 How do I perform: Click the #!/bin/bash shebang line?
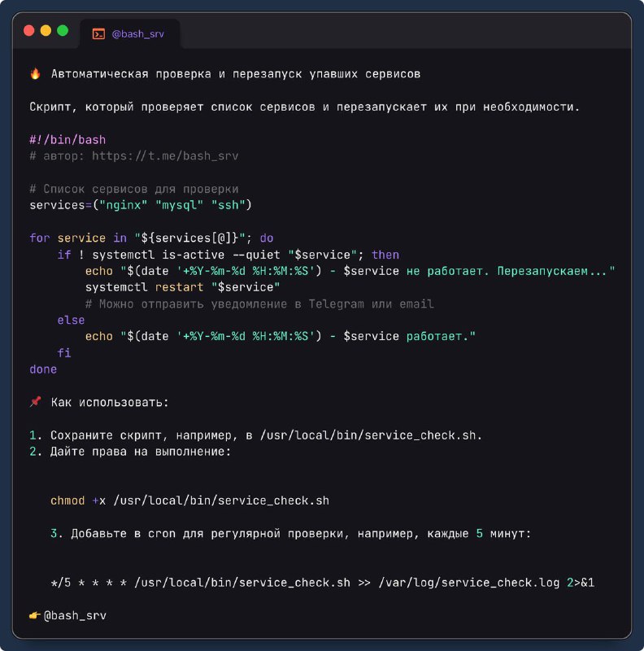pyautogui.click(x=67, y=140)
